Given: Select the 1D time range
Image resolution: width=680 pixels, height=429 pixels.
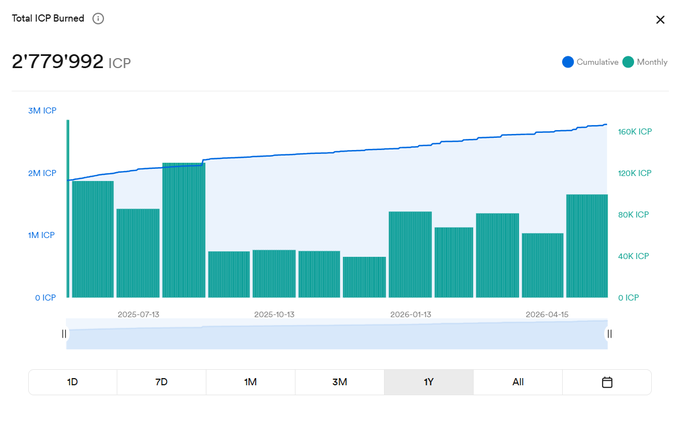Looking at the screenshot, I should click(x=72, y=382).
